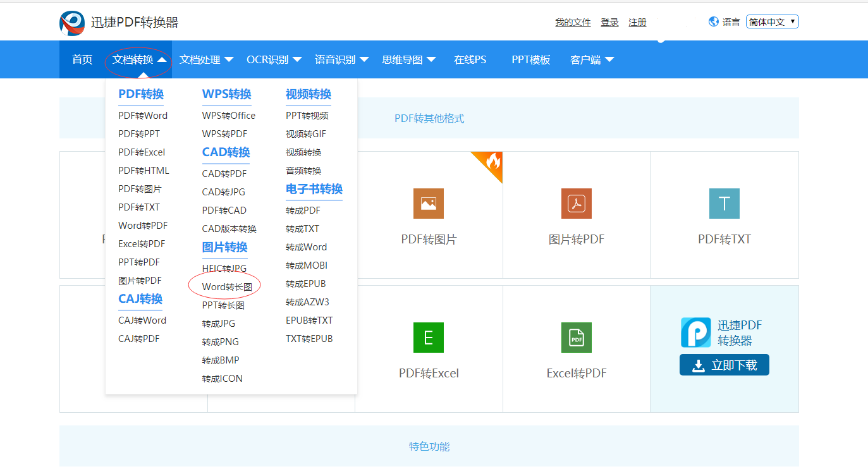Screen dimensions: 868x476
Task: Select Excel转PDF menu entry
Action: pos(142,244)
